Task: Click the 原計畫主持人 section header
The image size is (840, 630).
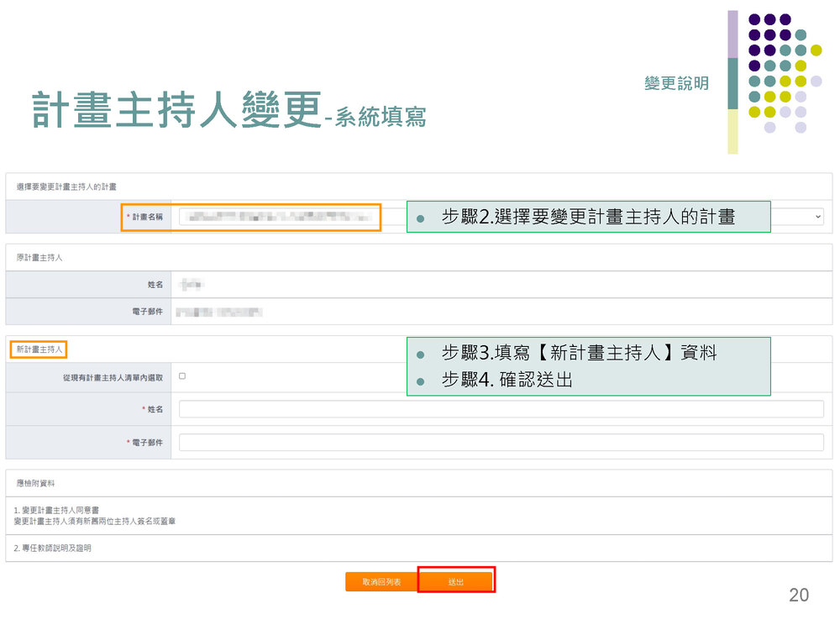Action: [x=39, y=257]
